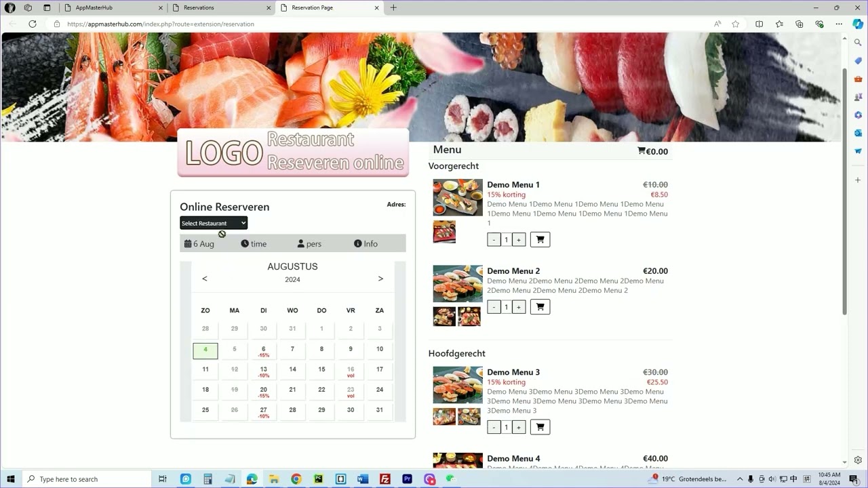Add page to favorites star
This screenshot has width=868, height=488.
[x=736, y=24]
